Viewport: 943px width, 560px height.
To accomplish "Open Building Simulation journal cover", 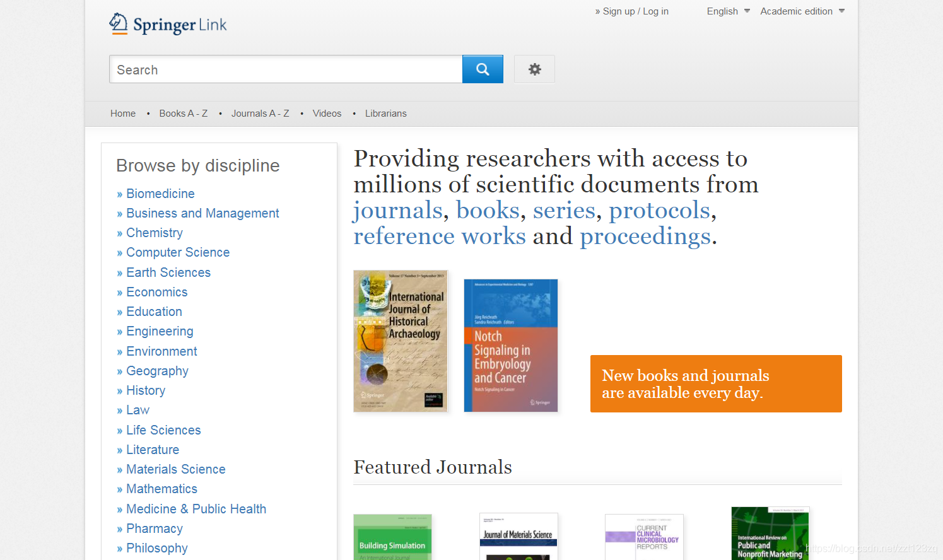I will click(x=392, y=537).
